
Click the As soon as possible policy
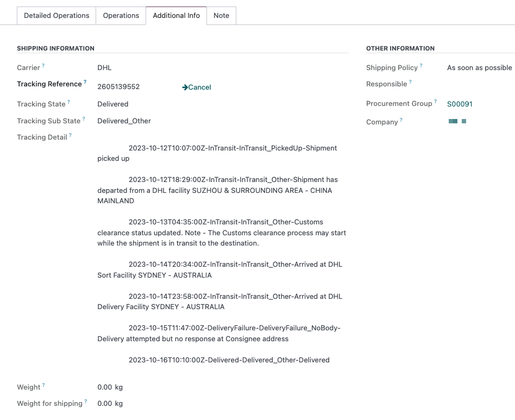click(x=479, y=68)
